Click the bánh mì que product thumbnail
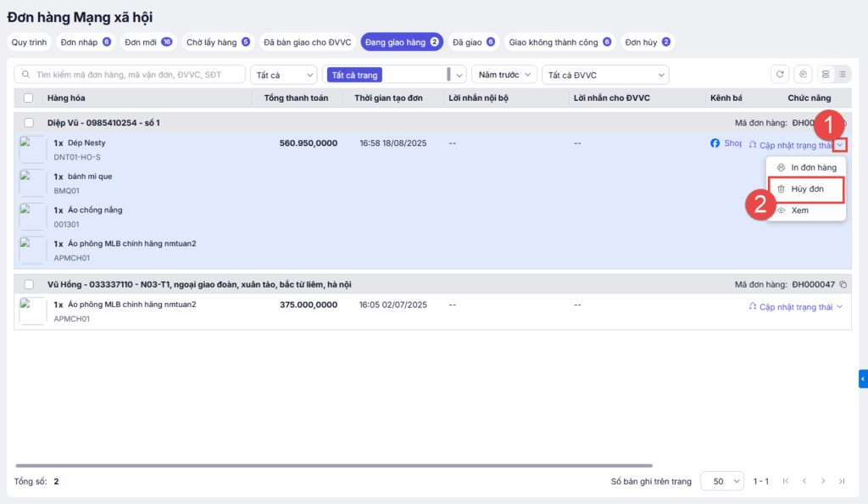 [32, 183]
